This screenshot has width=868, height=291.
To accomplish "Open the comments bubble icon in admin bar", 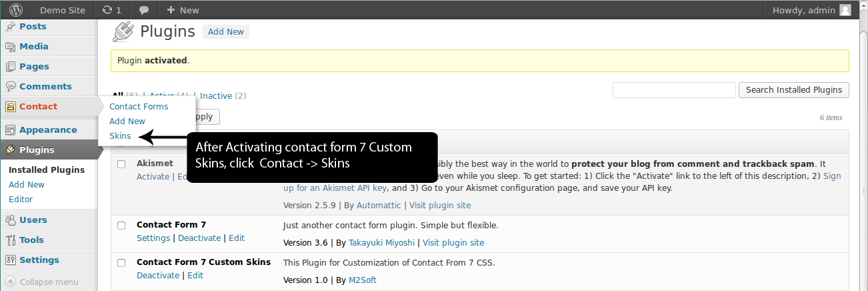I will tap(144, 10).
